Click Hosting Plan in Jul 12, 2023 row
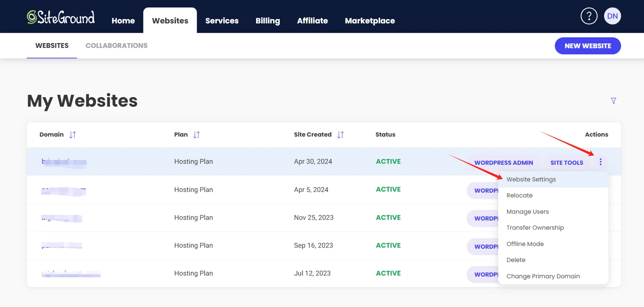Image resolution: width=644 pixels, height=307 pixels. (x=193, y=273)
